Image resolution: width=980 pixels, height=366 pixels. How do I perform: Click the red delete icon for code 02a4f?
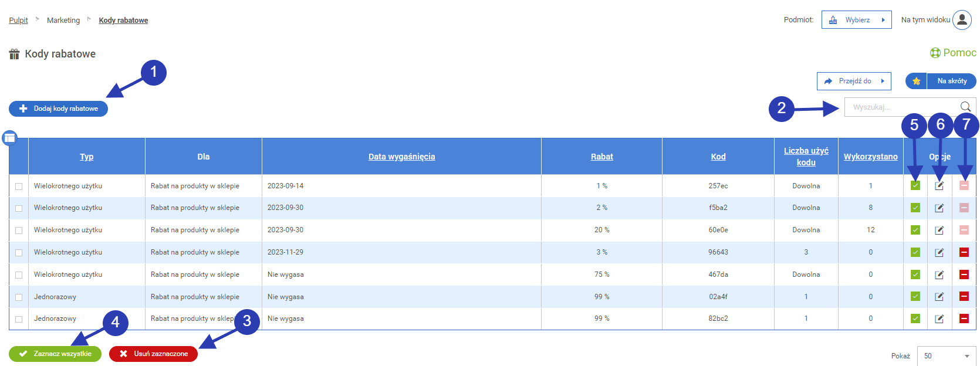click(x=964, y=296)
